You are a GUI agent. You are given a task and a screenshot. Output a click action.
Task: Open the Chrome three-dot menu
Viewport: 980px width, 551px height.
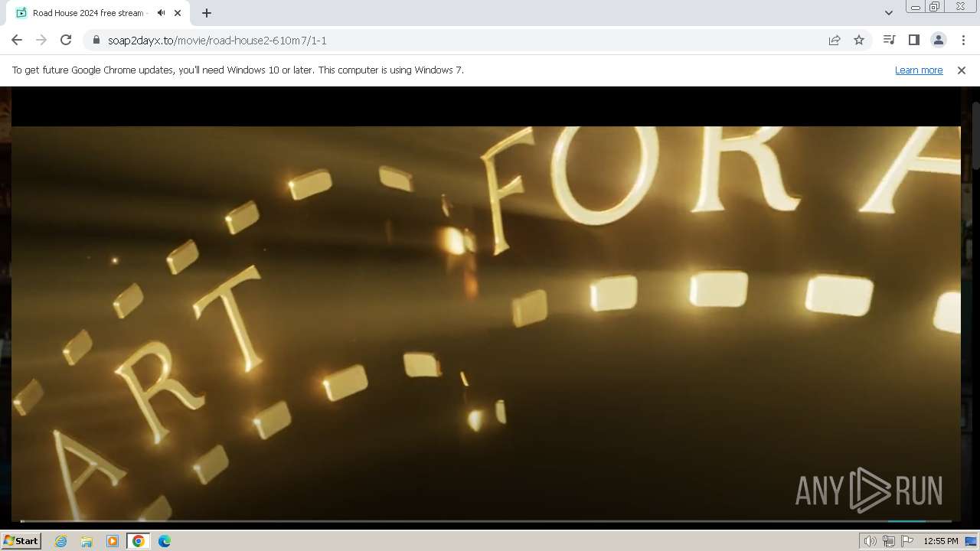pyautogui.click(x=963, y=40)
